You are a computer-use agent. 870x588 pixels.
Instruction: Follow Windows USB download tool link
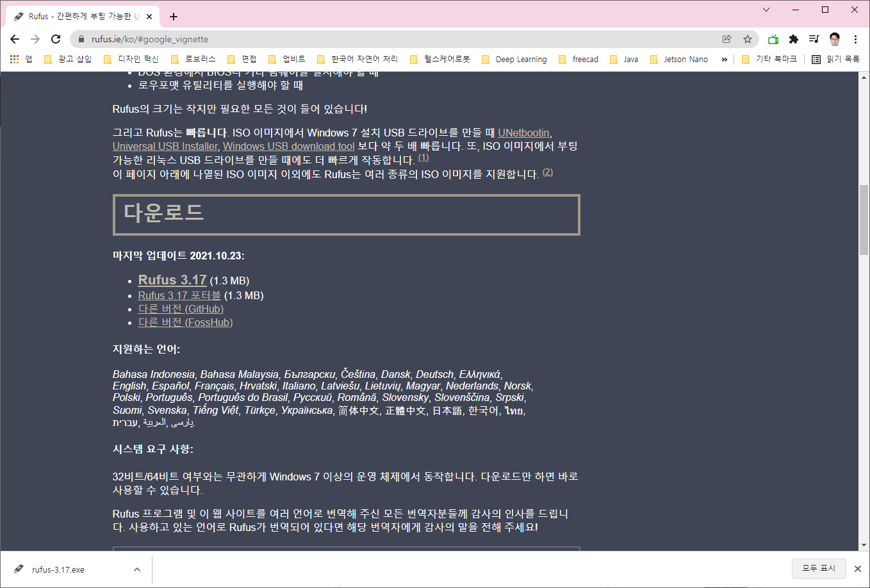pyautogui.click(x=288, y=146)
